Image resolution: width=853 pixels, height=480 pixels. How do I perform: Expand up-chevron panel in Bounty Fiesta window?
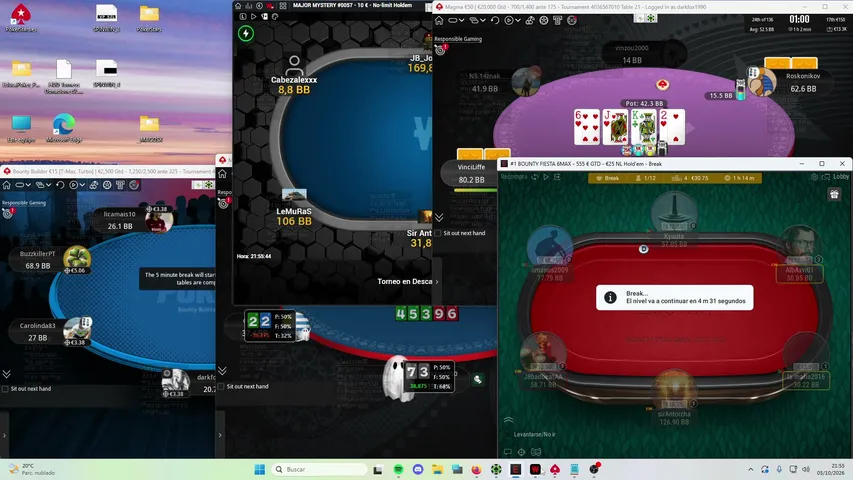[x=508, y=420]
